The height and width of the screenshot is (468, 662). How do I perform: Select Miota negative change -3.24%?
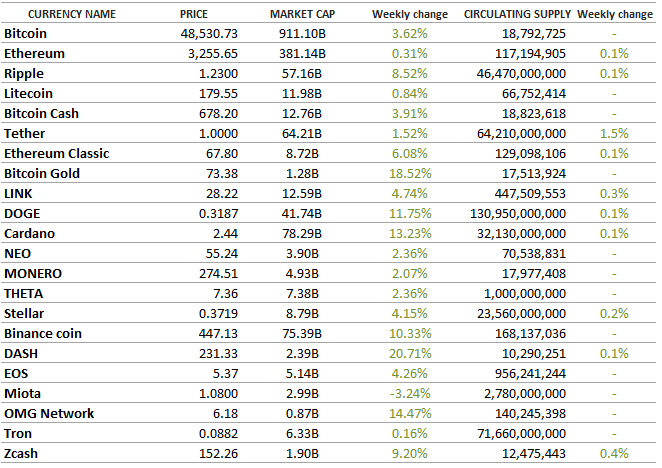click(x=410, y=394)
